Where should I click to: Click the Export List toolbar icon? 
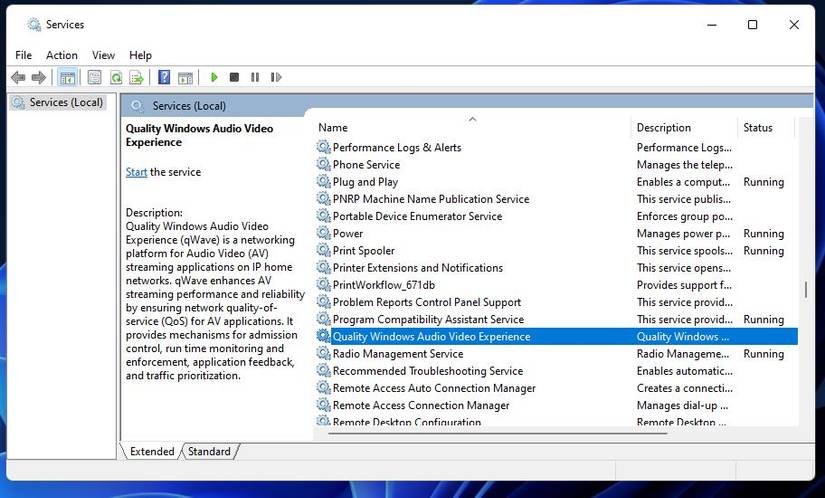click(137, 77)
